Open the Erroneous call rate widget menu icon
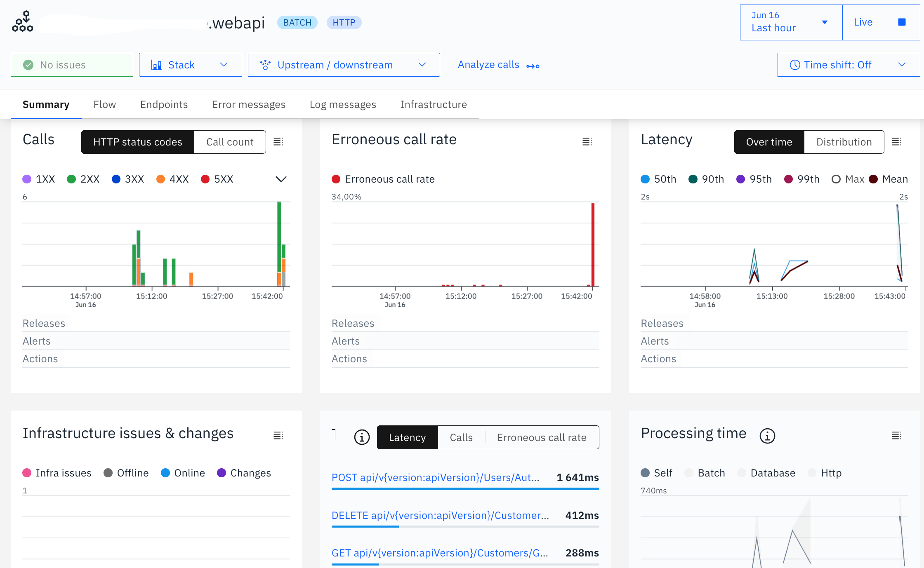 587,142
